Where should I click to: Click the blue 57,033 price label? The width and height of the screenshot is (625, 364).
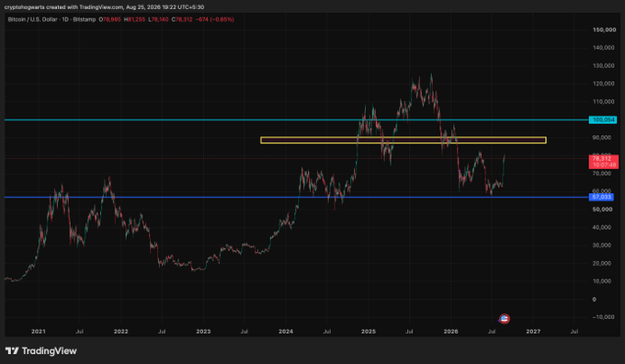coord(601,197)
